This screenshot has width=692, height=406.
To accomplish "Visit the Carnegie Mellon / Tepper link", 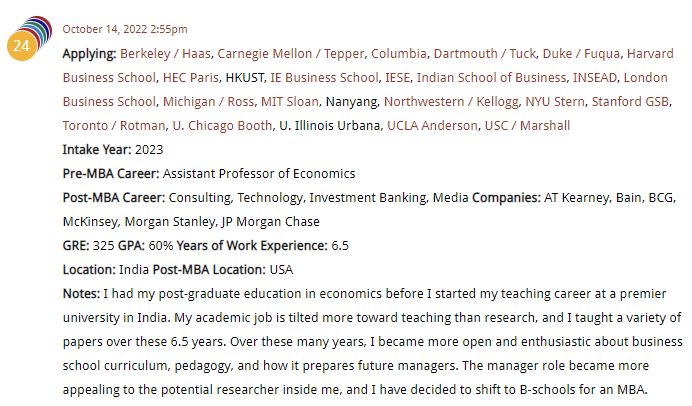I will (291, 54).
